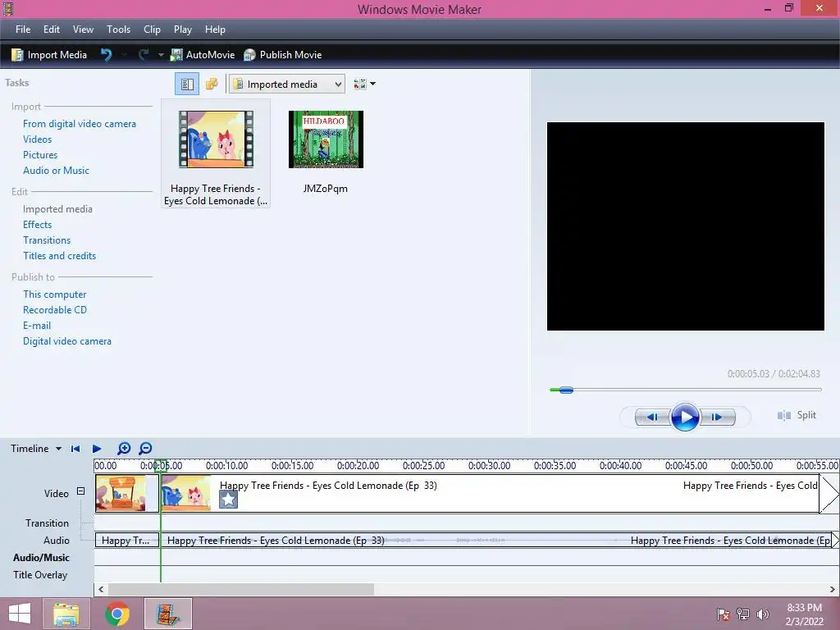Click the timeline scroll left arrow

tap(101, 589)
